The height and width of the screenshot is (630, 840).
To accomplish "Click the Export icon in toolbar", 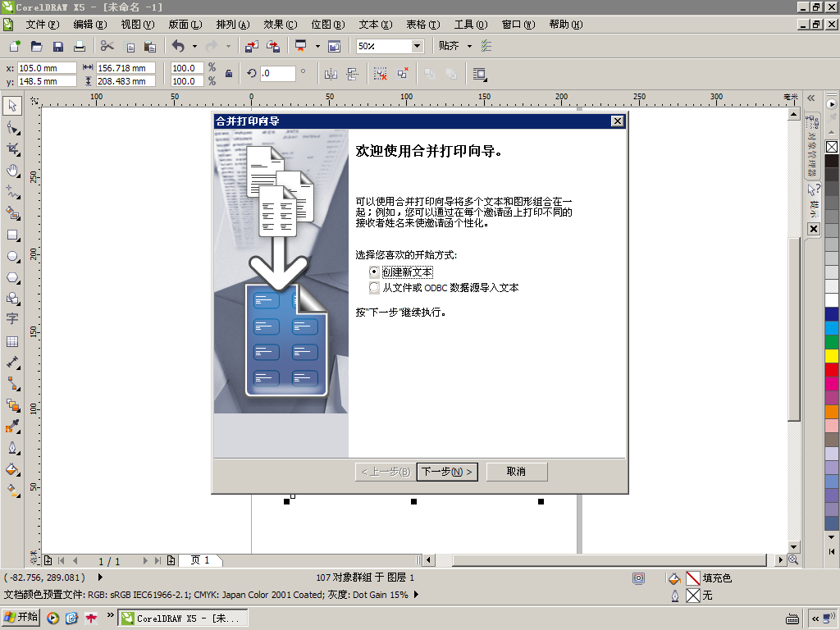I will coord(273,46).
